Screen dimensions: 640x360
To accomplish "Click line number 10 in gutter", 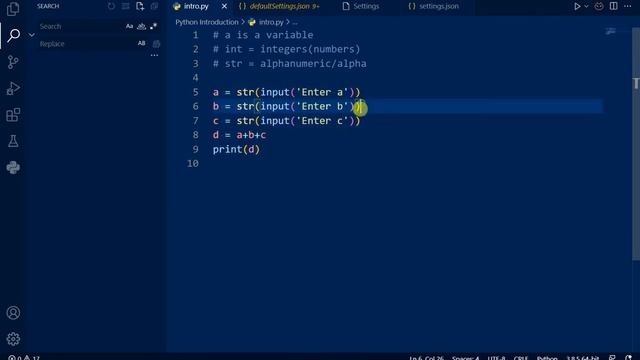I will tap(193, 163).
